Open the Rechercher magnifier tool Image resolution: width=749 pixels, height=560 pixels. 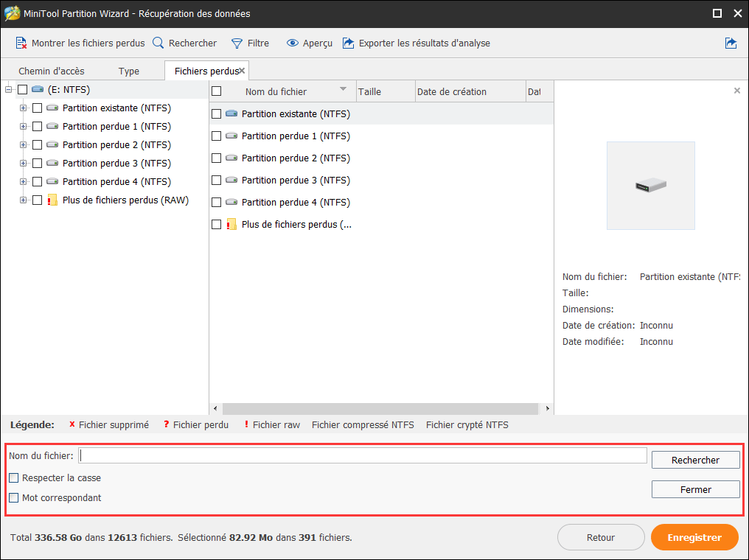pyautogui.click(x=158, y=43)
